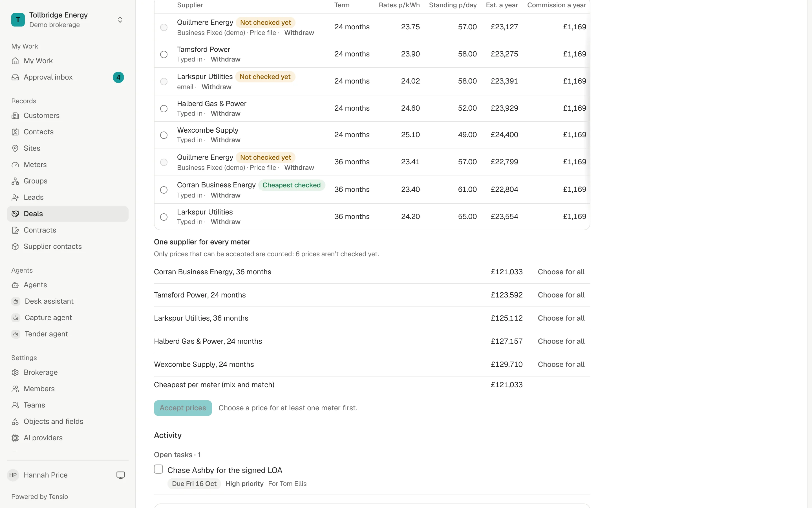Click the monitor display icon beside Hannah Price

(x=120, y=475)
